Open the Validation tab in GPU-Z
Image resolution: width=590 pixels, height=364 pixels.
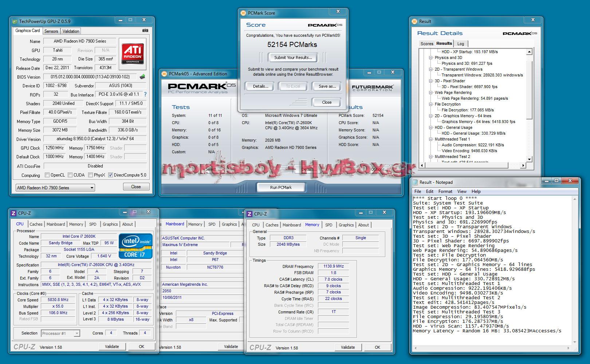pyautogui.click(x=71, y=31)
